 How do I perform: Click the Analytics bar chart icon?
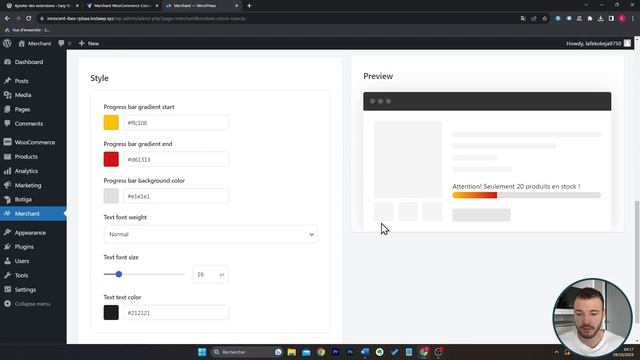tap(7, 171)
